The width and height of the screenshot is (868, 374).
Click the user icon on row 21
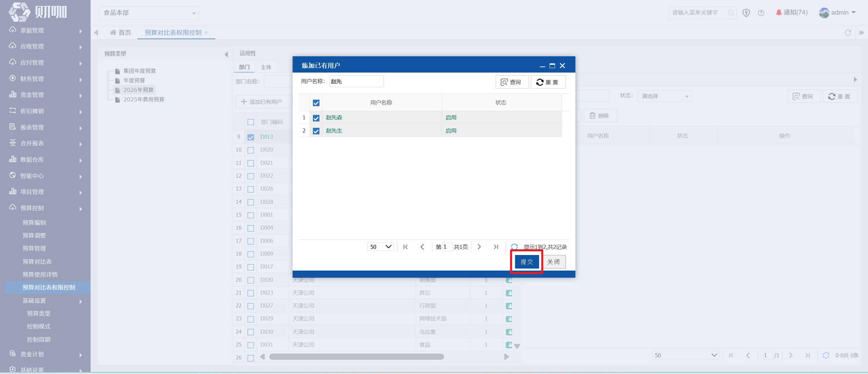tap(509, 293)
